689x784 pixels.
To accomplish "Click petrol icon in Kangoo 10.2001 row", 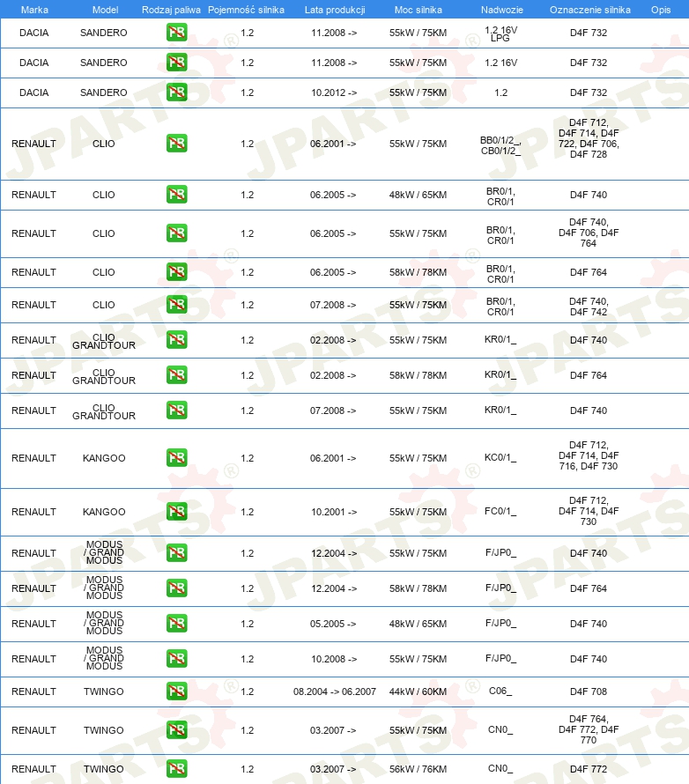I will point(176,512).
